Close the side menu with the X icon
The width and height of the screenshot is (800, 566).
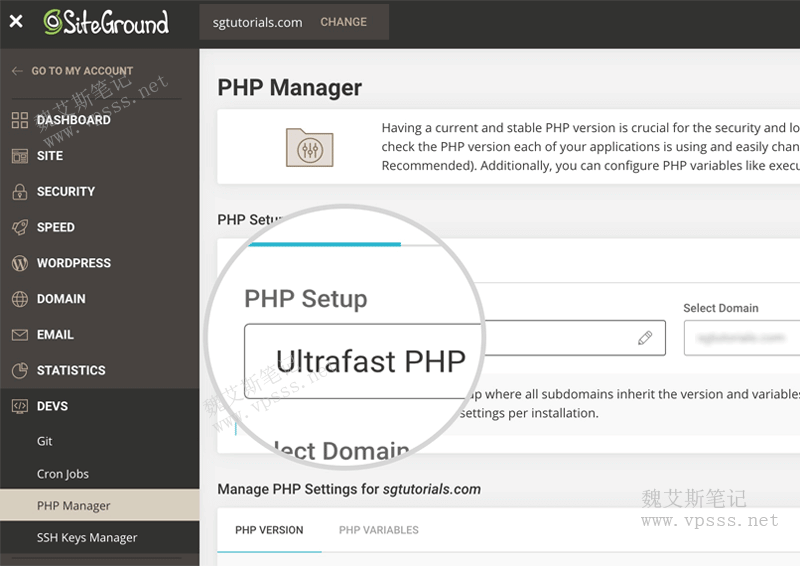click(16, 21)
